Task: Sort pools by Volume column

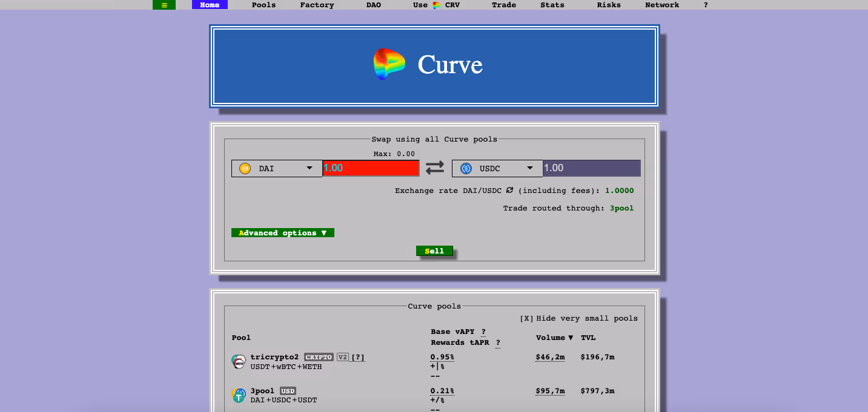Action: click(x=554, y=338)
